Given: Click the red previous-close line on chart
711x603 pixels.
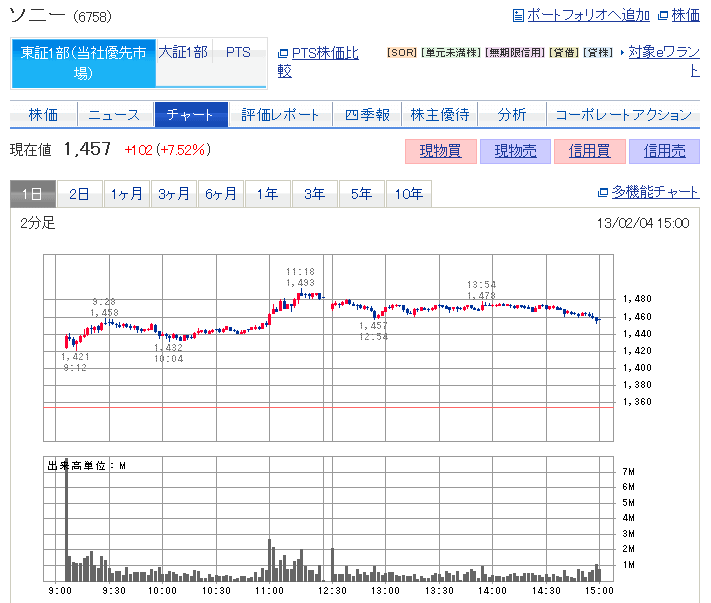Looking at the screenshot, I should (328, 408).
